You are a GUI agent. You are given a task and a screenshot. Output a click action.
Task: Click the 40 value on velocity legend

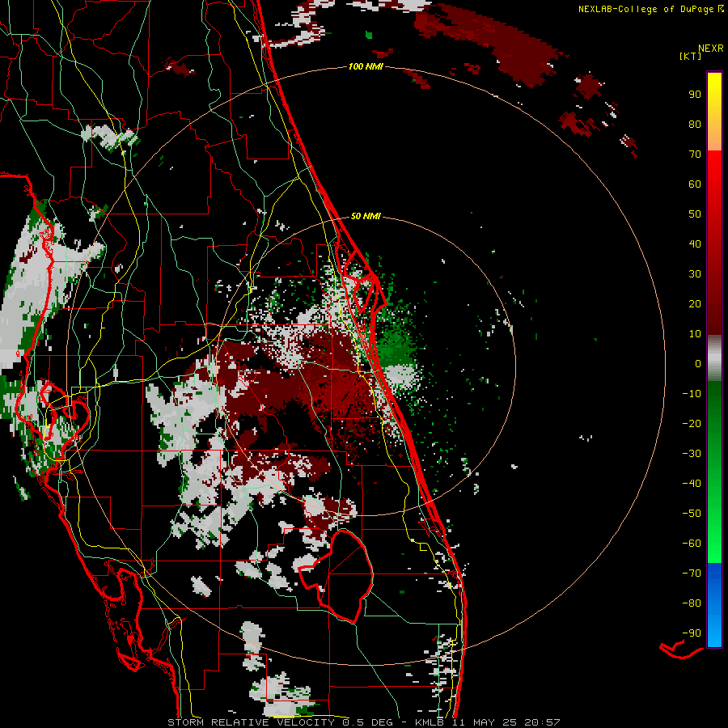click(x=695, y=244)
